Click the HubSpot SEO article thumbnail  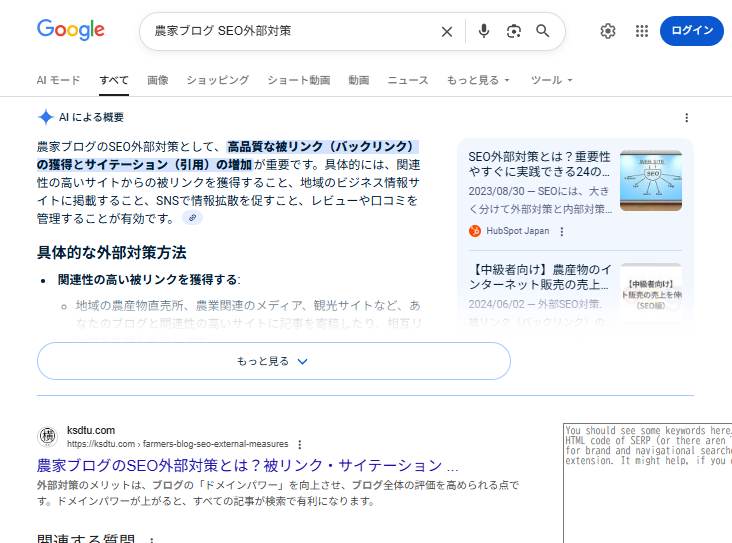(650, 181)
